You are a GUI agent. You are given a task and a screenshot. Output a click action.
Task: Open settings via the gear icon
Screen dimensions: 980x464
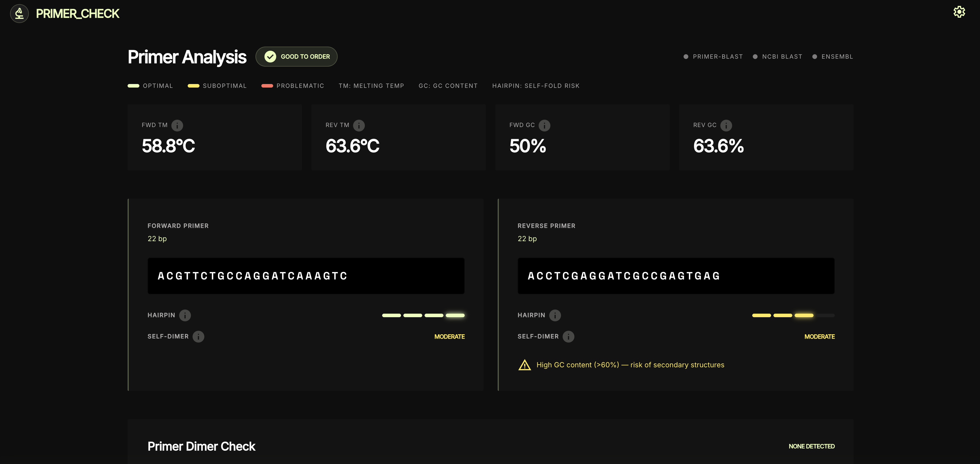(959, 12)
